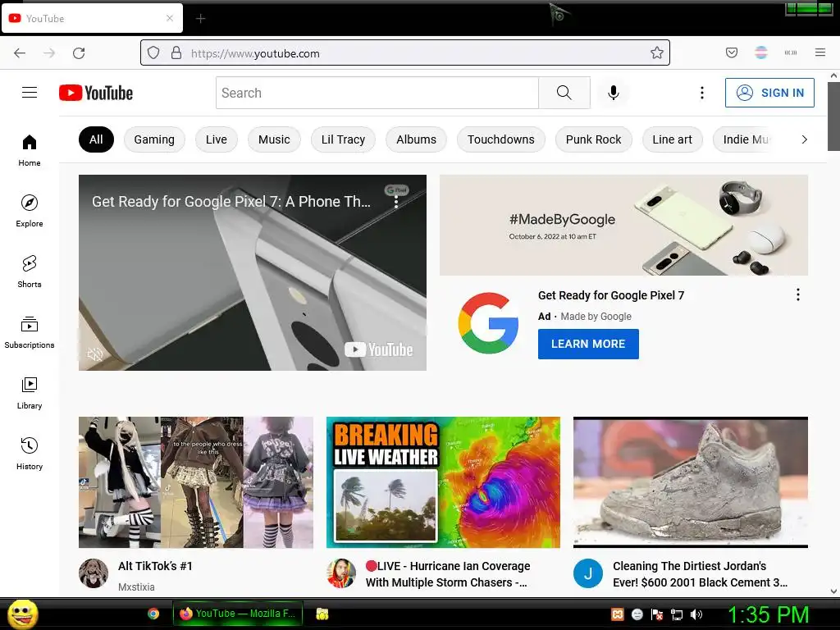Click the page vertical scrollbar thumb
The width and height of the screenshot is (840, 630).
(833, 116)
